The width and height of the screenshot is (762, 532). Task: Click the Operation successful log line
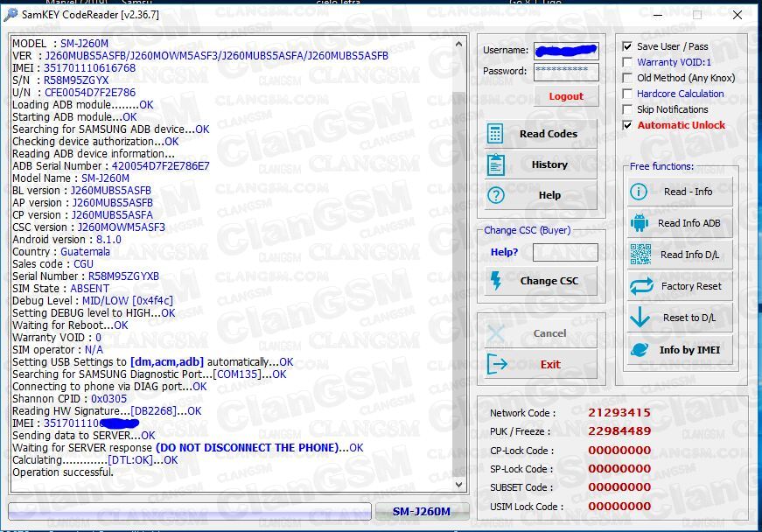(x=63, y=472)
